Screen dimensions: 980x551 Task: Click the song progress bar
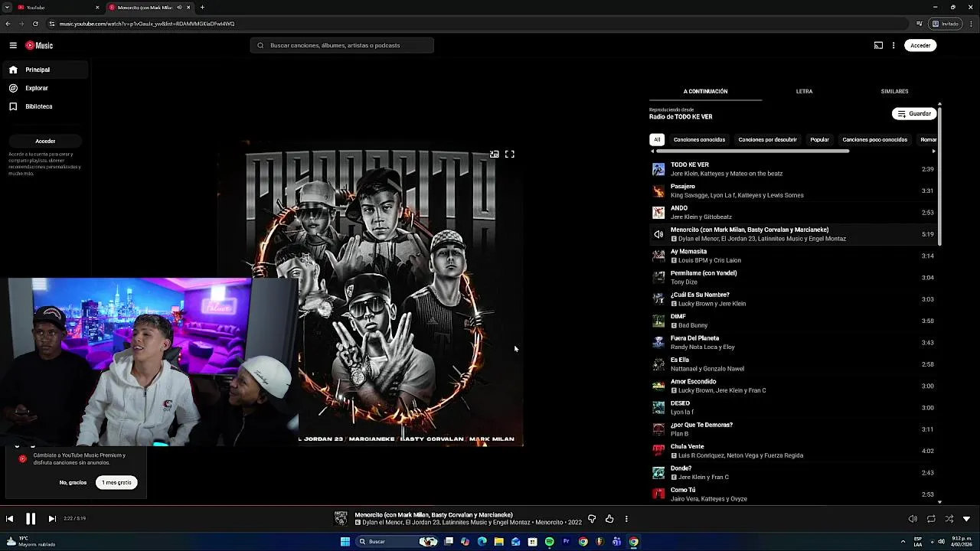(x=490, y=505)
